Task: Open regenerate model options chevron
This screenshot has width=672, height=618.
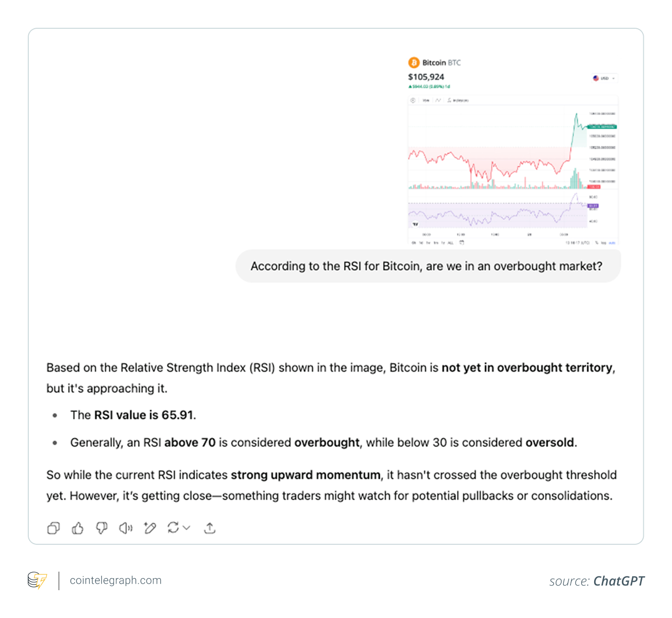Action: point(187,528)
